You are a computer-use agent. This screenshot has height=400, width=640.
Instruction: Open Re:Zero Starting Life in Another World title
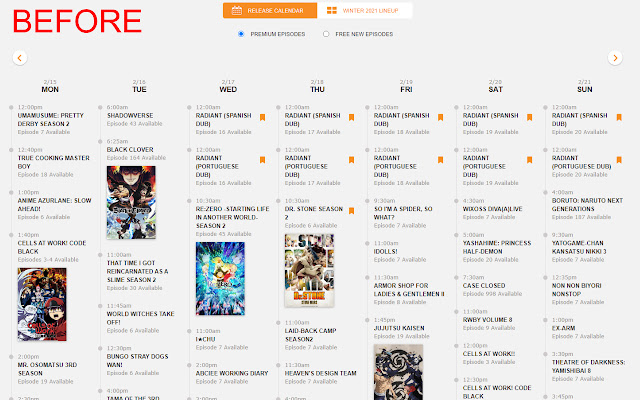[232, 217]
